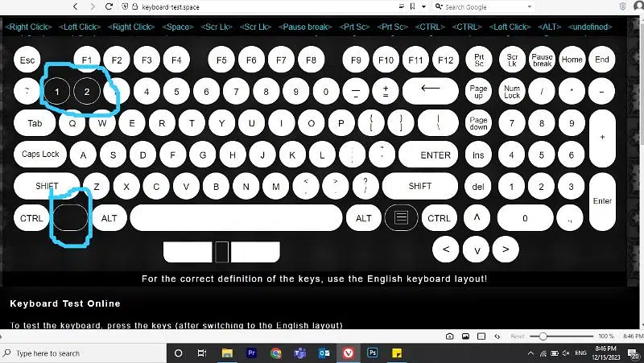The image size is (644, 363).
Task: Open the bookmark dropdown arrow in the address bar
Action: click(x=424, y=6)
